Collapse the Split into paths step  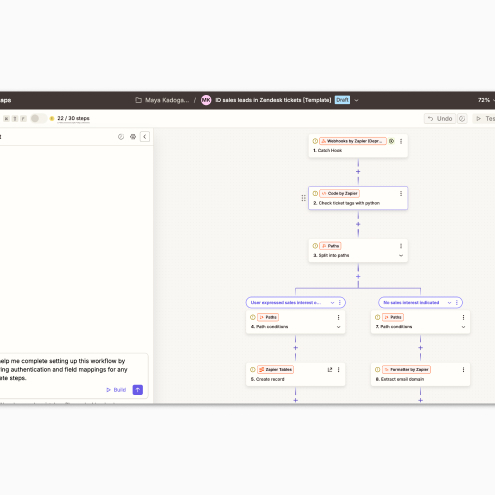pyautogui.click(x=401, y=256)
